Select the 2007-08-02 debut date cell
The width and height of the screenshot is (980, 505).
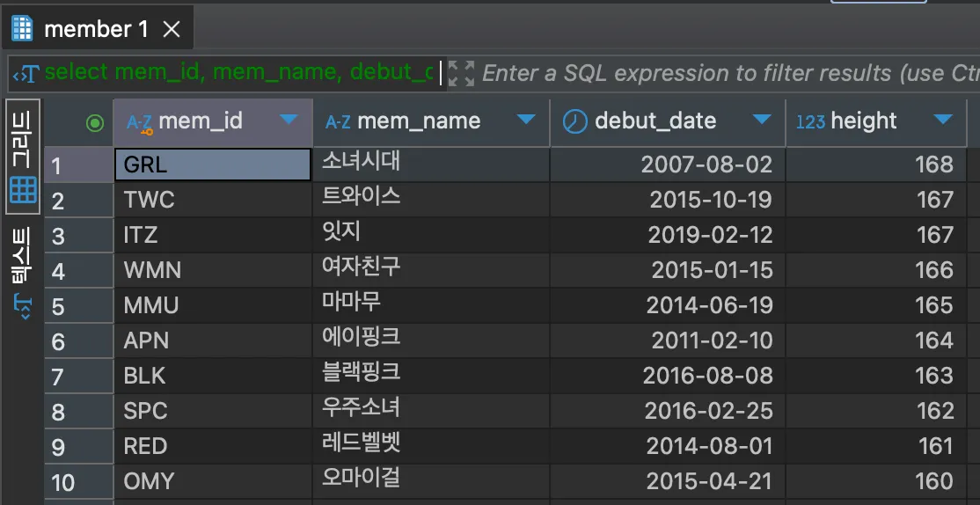pyautogui.click(x=668, y=165)
